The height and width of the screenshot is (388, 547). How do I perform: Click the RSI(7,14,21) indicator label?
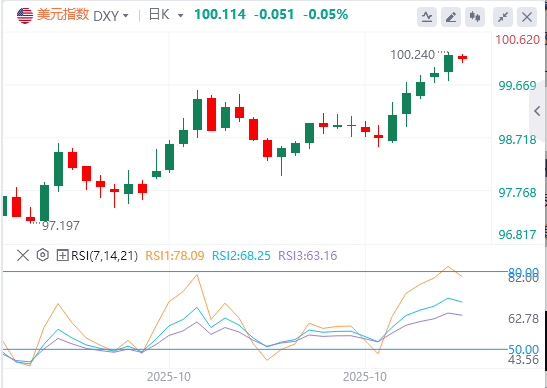104,256
